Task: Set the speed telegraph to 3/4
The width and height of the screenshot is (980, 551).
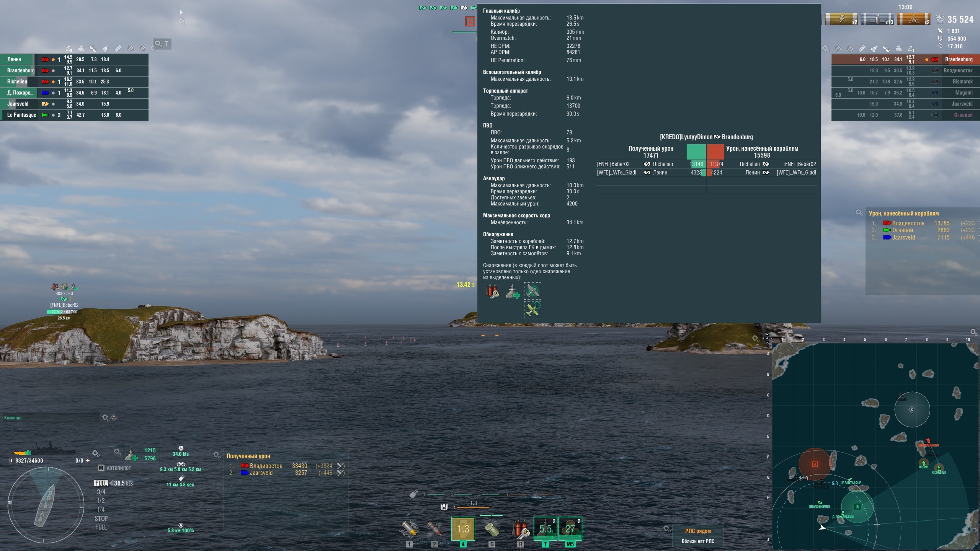Action: (x=101, y=492)
